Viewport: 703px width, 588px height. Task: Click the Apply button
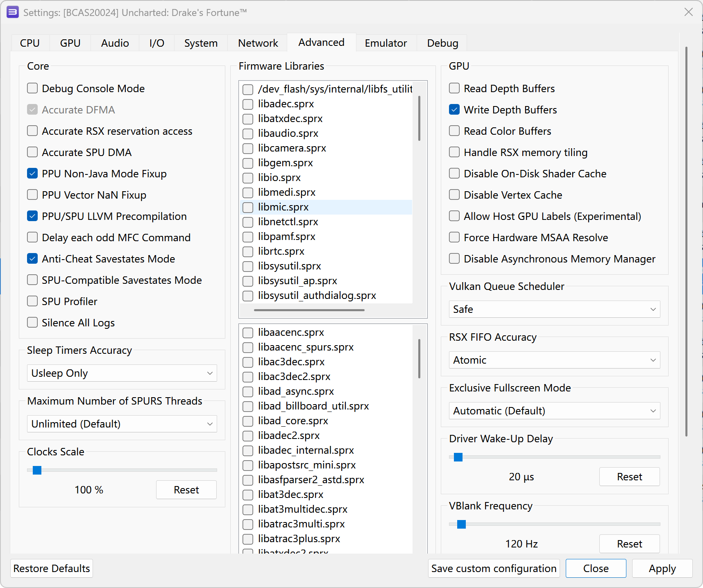coord(662,568)
